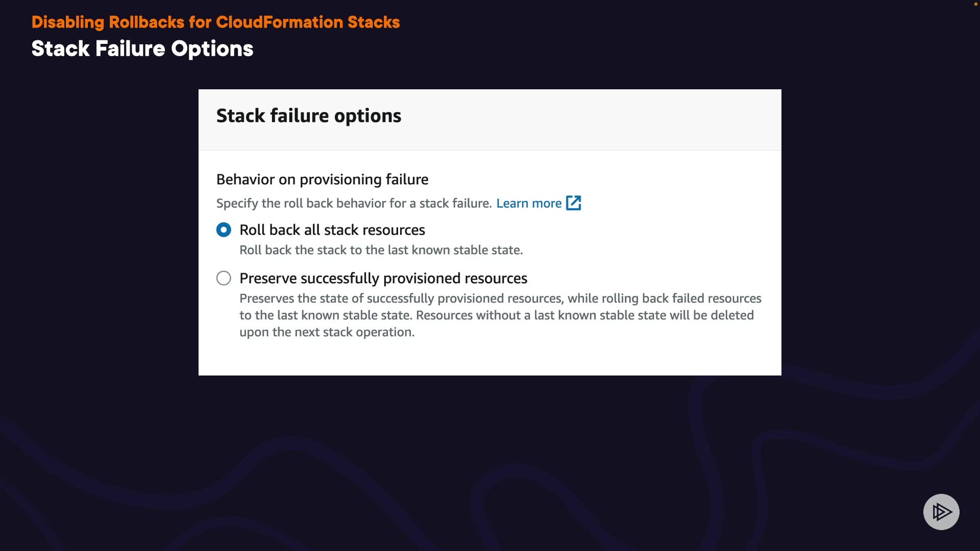
Task: Click the word "CloudFormation" in the orange title
Action: click(x=279, y=22)
